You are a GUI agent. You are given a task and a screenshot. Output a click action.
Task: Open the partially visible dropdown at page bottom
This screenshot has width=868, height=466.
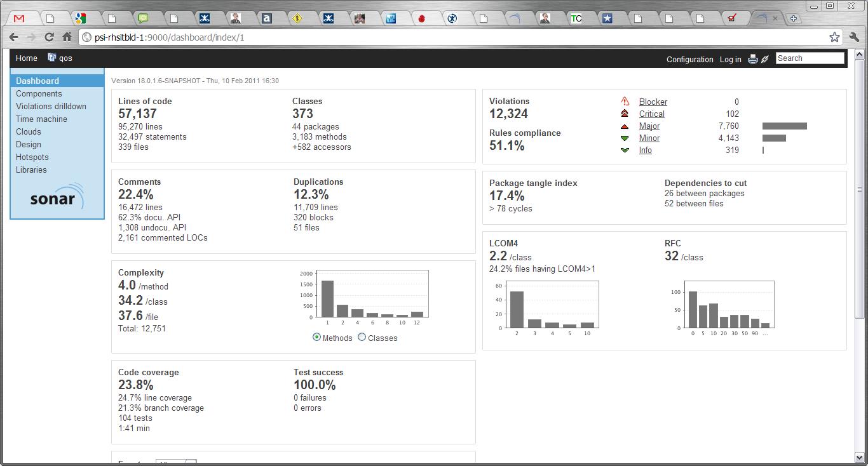176,462
